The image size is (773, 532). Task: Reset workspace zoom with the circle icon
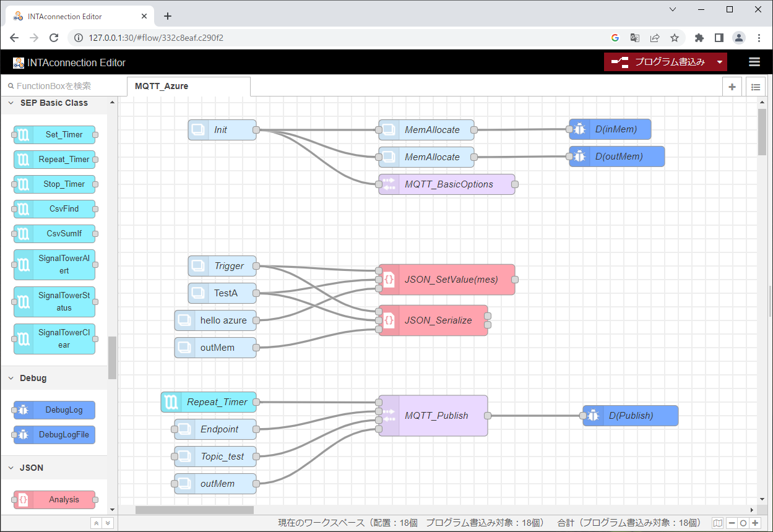[743, 523]
